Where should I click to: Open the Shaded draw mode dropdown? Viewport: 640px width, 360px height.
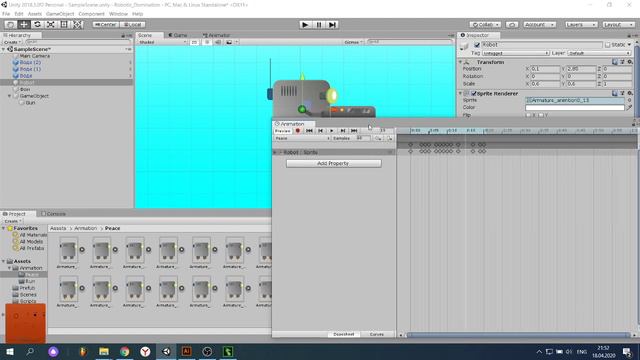(x=162, y=42)
